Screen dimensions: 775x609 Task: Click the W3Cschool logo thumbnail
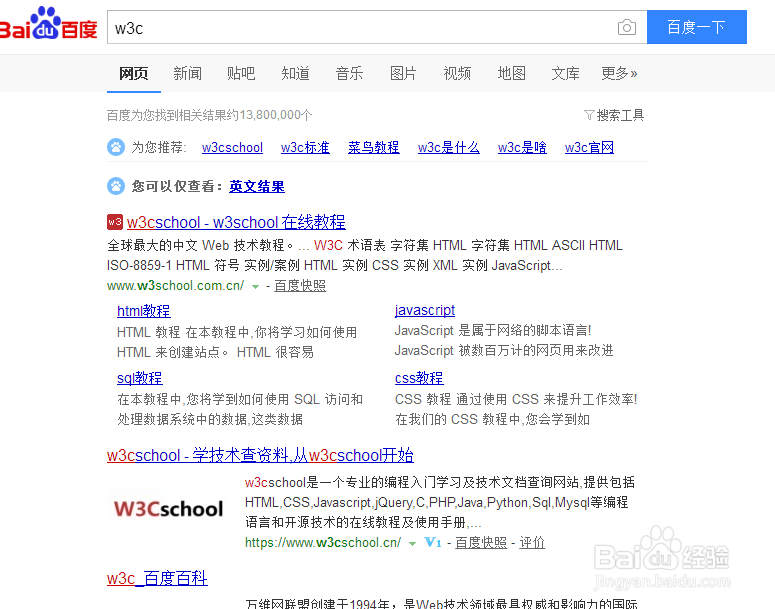click(169, 509)
